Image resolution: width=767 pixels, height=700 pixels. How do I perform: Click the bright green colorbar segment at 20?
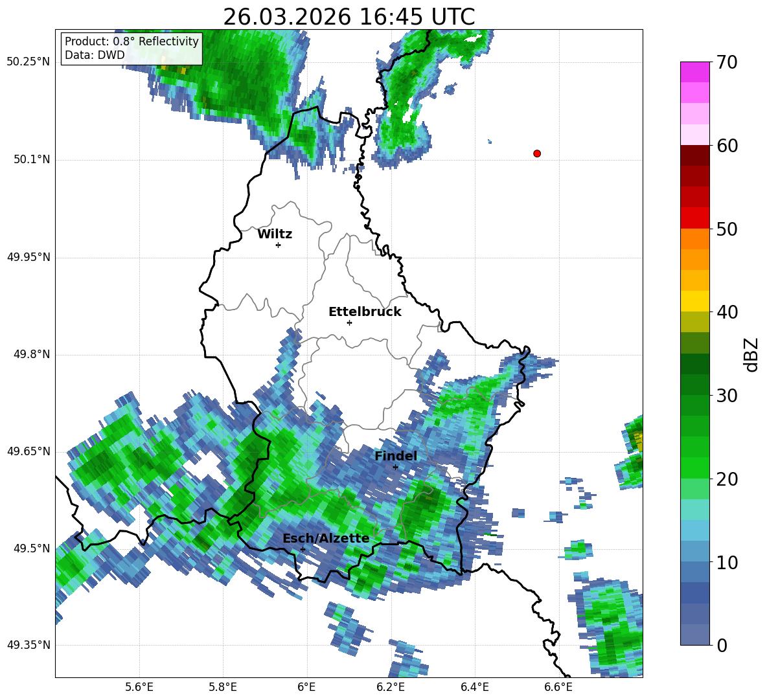(x=694, y=468)
